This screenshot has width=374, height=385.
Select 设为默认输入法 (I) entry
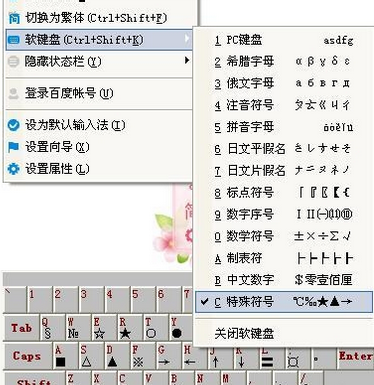pos(99,125)
